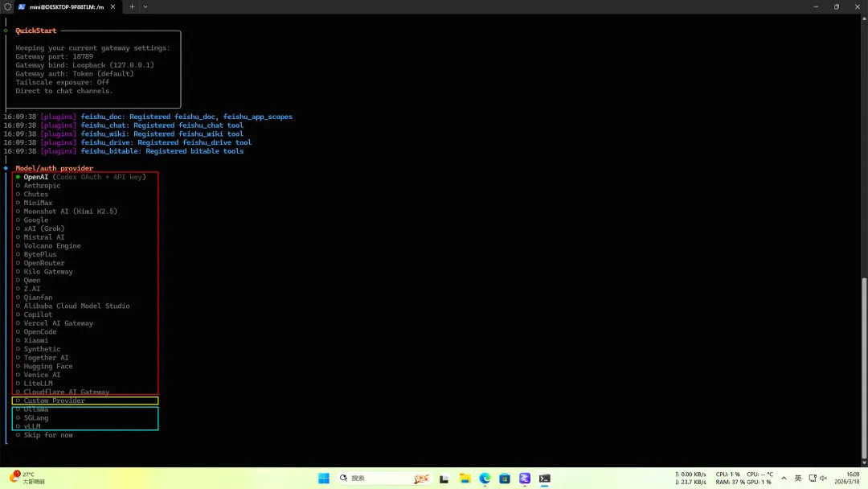Choose Qianfan in provider list
Screen dimensions: 868x489
click(x=34, y=298)
